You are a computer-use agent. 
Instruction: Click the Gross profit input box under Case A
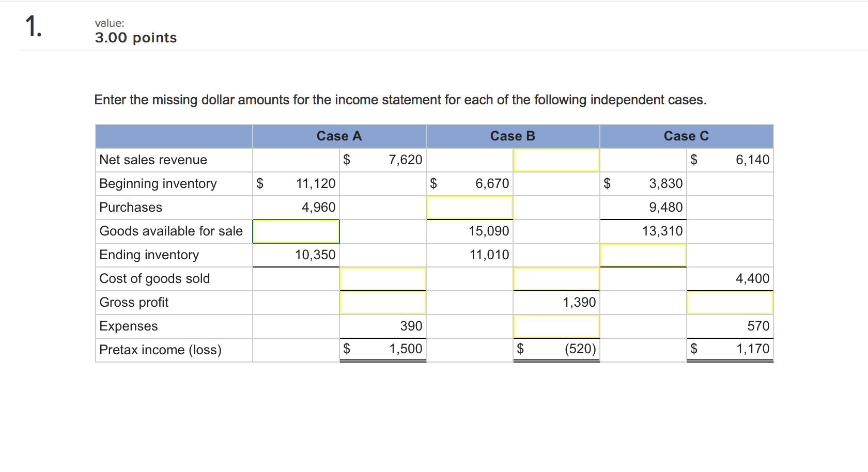click(382, 303)
